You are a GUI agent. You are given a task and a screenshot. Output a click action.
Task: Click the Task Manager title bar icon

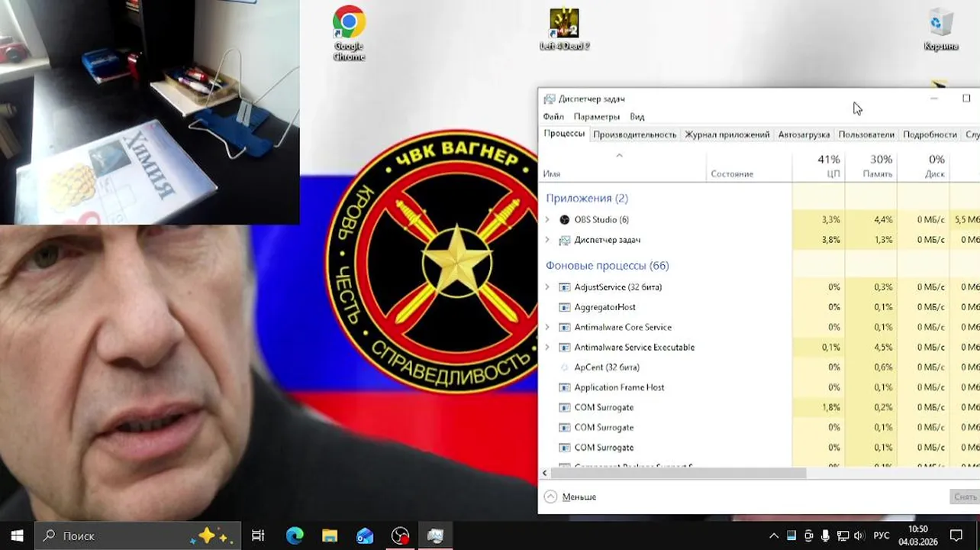549,99
